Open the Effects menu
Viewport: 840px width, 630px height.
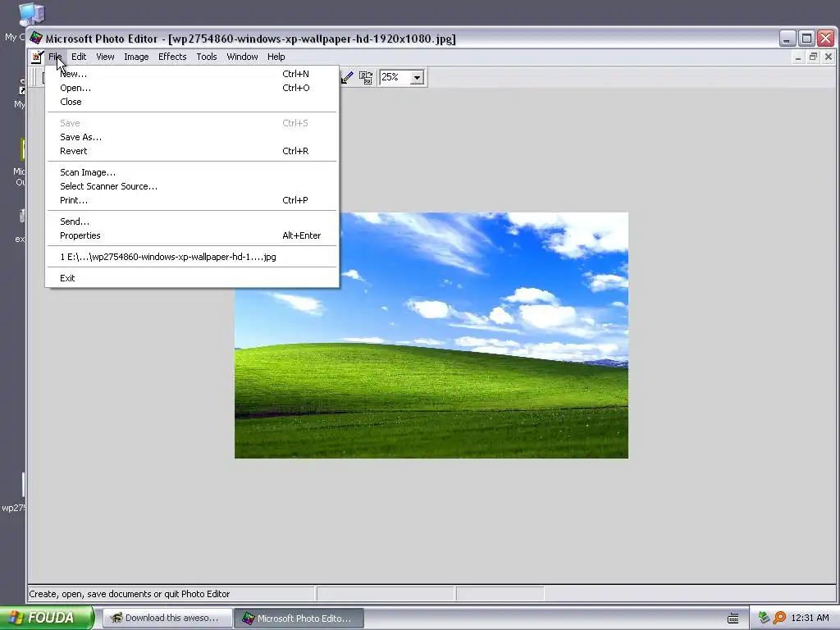[172, 57]
